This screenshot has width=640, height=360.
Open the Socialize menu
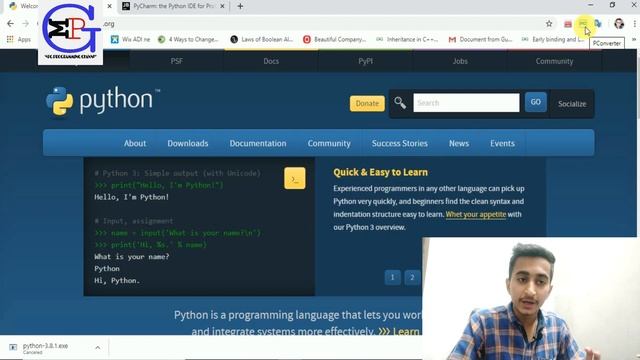pyautogui.click(x=572, y=104)
